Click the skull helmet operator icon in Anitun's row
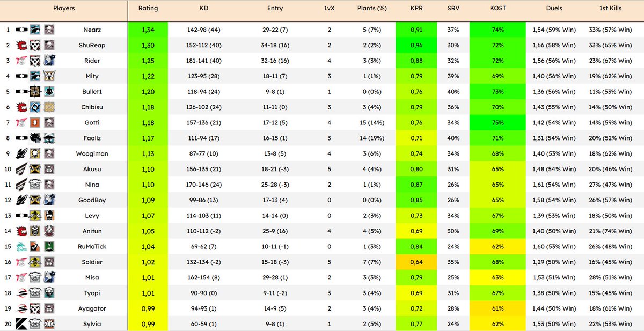 pyautogui.click(x=35, y=231)
